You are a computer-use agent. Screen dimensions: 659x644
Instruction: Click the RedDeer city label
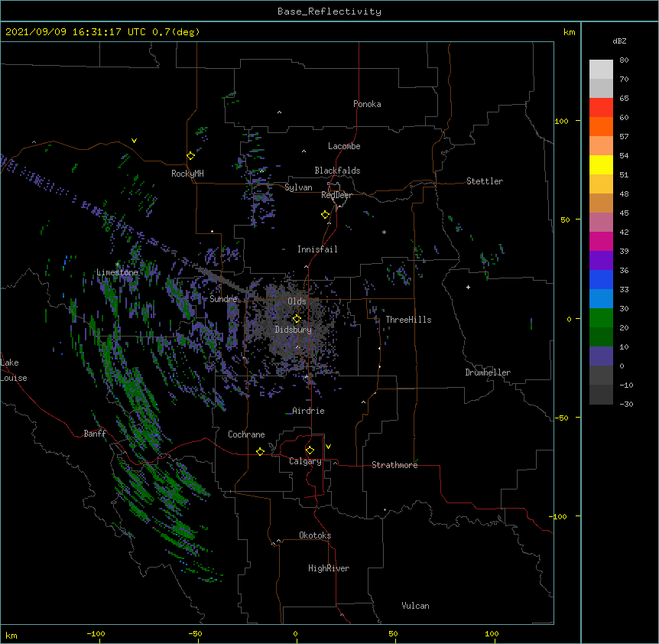pos(336,195)
